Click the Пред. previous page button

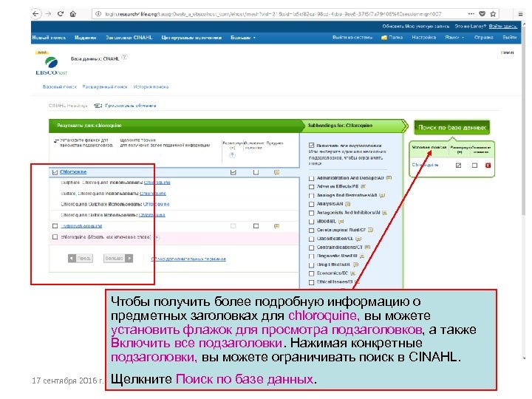click(81, 258)
